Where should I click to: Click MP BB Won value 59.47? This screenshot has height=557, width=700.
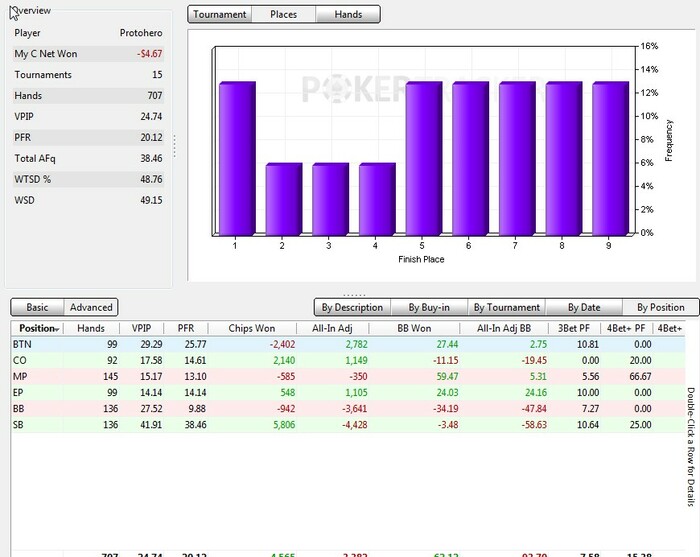447,376
